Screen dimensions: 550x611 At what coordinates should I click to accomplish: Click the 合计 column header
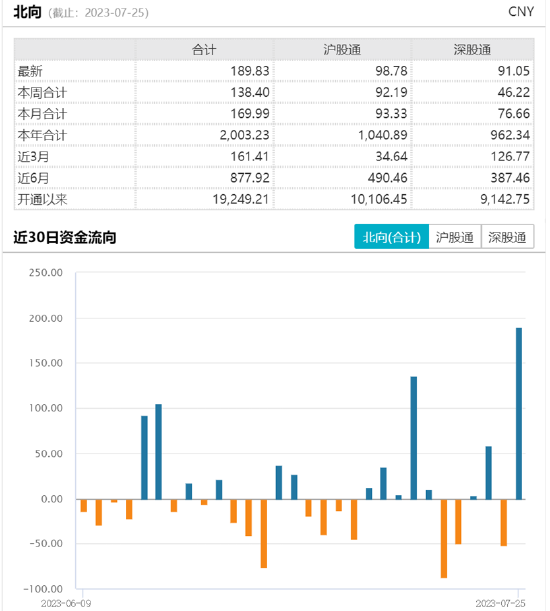point(204,49)
